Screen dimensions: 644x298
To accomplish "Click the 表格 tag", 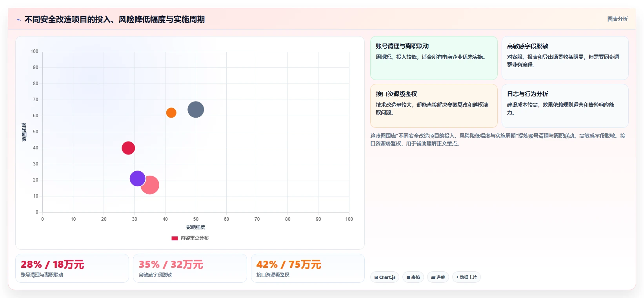I will (413, 277).
